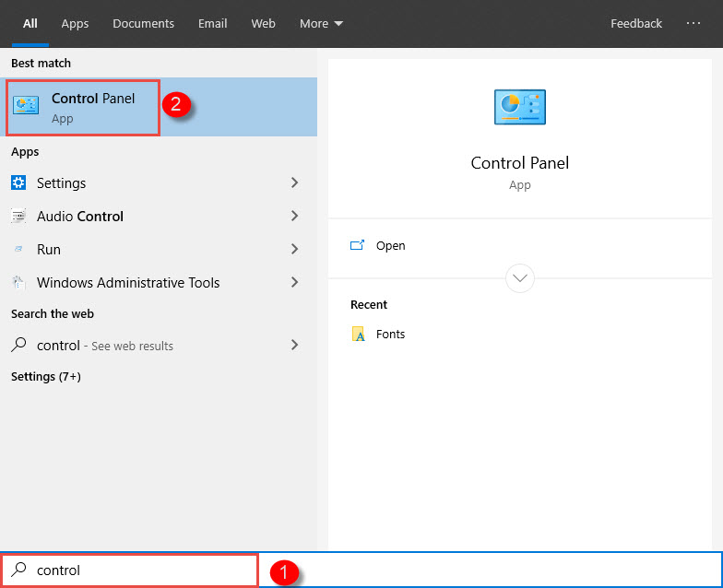The width and height of the screenshot is (723, 588).
Task: Click the large Control Panel icon in preview pane
Action: coord(519,108)
